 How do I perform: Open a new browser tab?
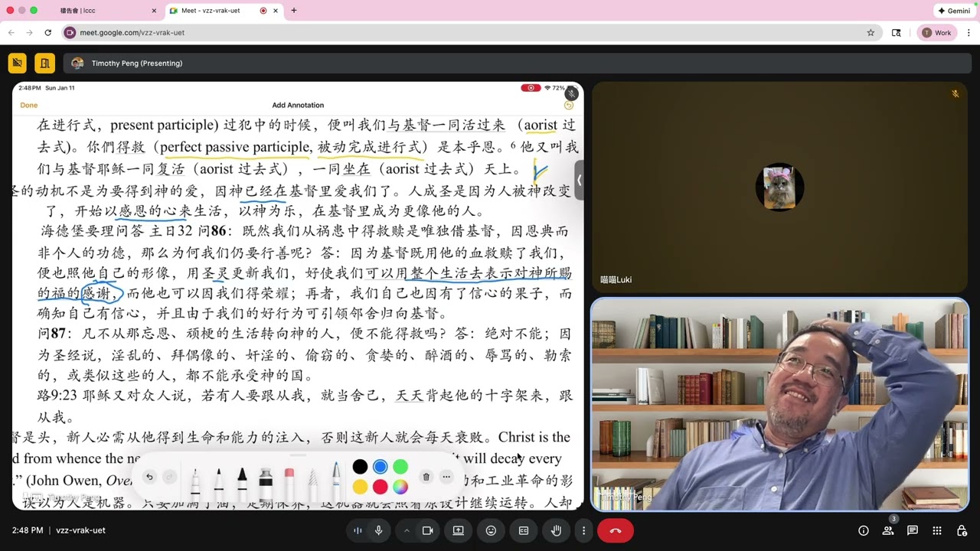point(294,11)
